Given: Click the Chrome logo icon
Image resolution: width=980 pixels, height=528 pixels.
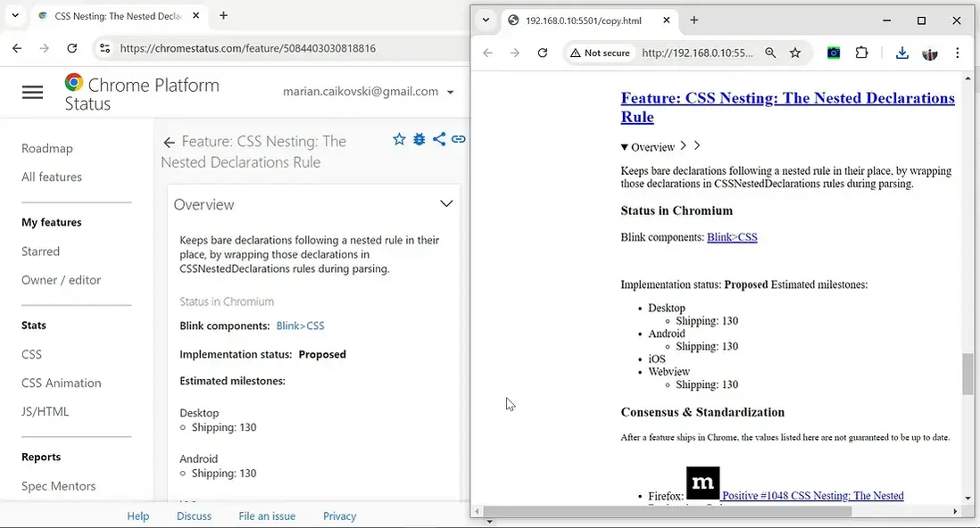Looking at the screenshot, I should tap(74, 82).
